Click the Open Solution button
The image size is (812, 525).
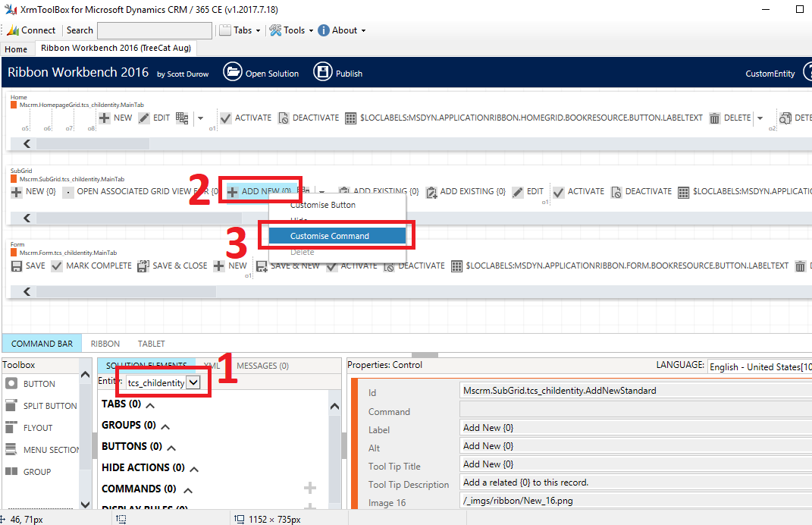tap(261, 73)
